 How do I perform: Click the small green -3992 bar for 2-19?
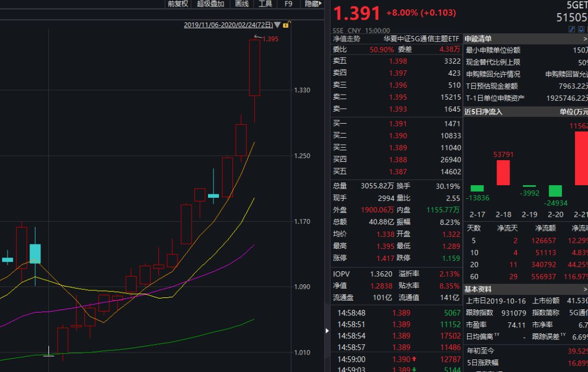(x=529, y=186)
